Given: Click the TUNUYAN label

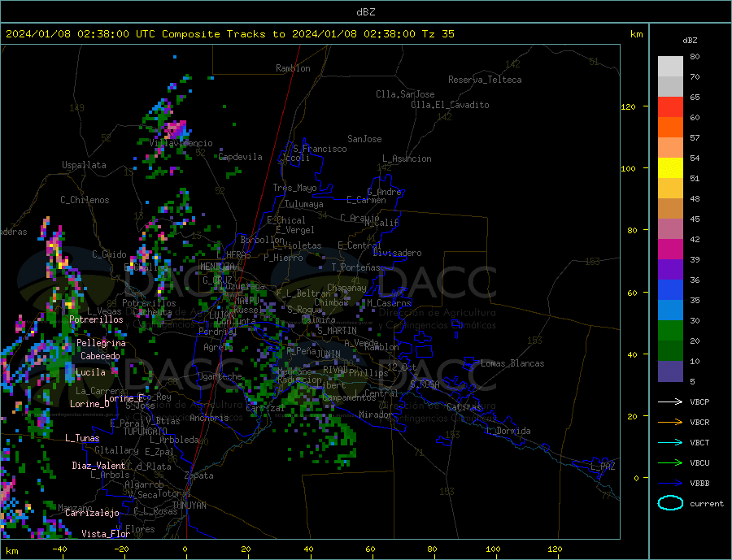Looking at the screenshot, I should tap(189, 506).
